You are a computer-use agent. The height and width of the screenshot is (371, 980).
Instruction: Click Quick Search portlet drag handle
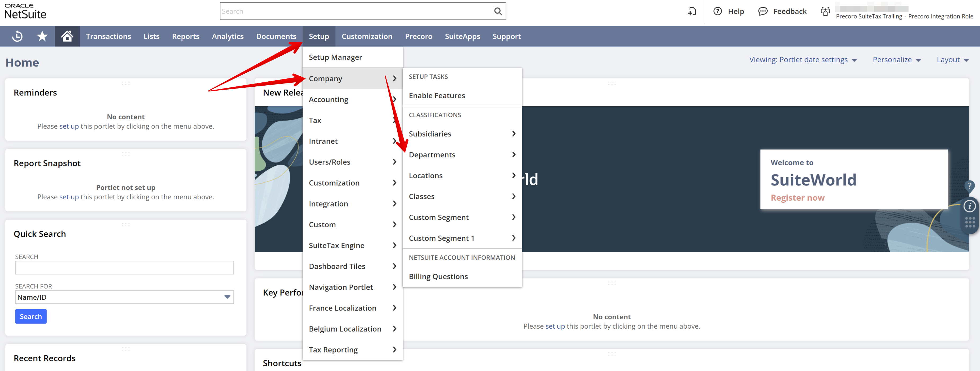point(126,225)
